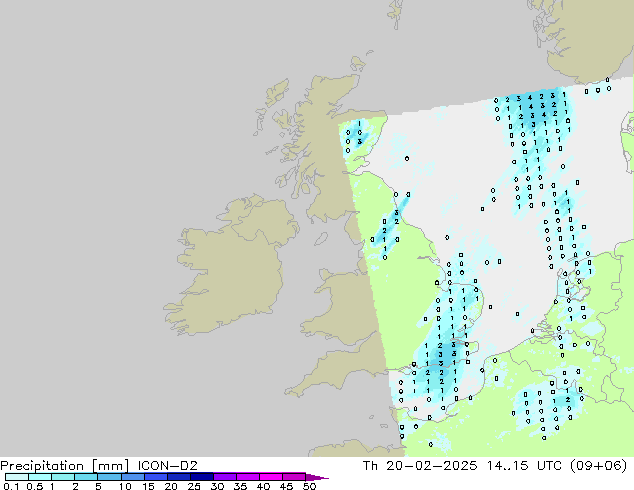The image size is (634, 490).
Task: Click the 0.5–1 mm legend swatch
Action: (x=40, y=477)
